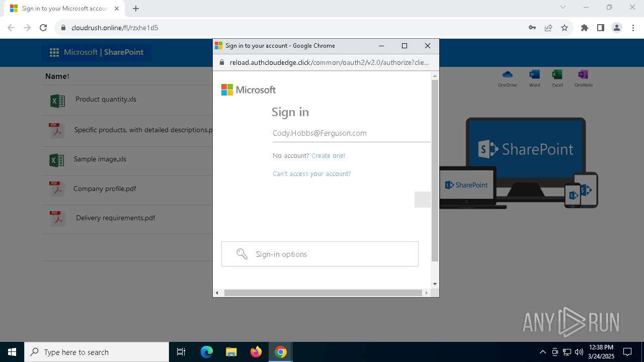Open a new tab with plus button
Image resolution: width=644 pixels, height=362 pixels.
[136, 9]
